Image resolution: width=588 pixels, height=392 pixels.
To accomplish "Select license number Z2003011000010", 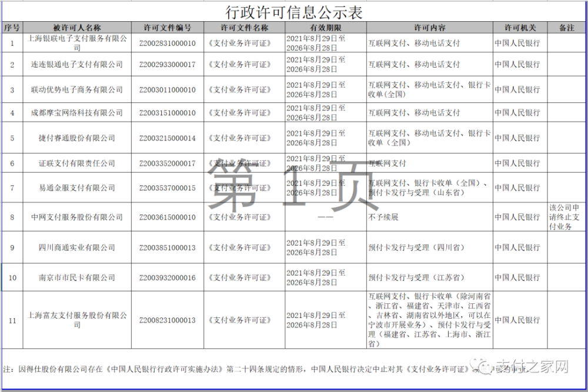I will (x=167, y=90).
